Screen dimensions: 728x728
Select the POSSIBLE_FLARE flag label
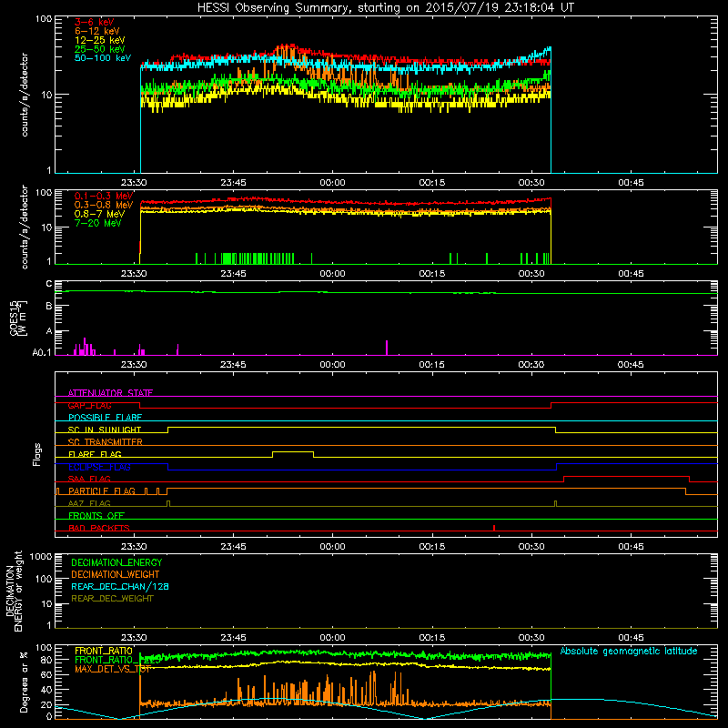click(x=105, y=418)
